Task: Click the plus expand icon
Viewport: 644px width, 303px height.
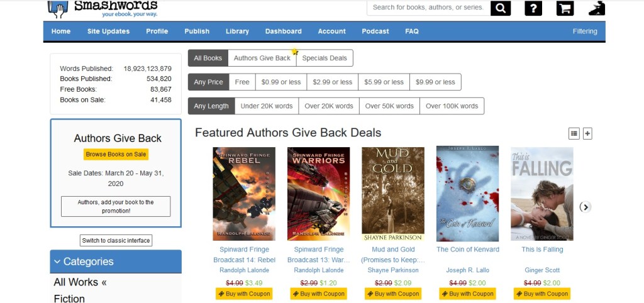Action: (587, 133)
